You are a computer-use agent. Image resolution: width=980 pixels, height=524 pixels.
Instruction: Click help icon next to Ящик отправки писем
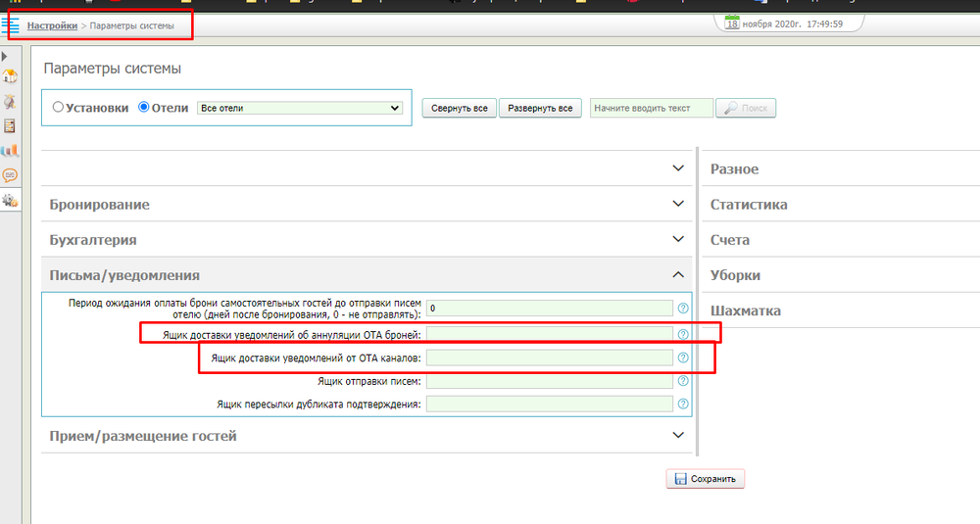683,381
